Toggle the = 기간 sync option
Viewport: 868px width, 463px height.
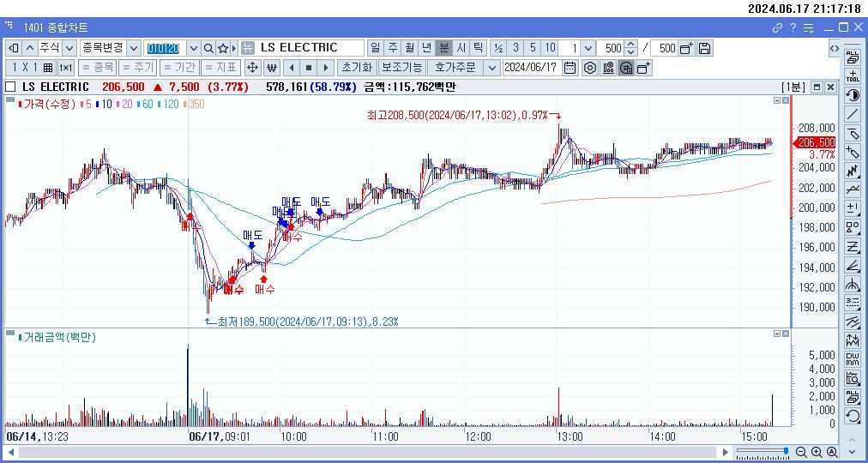pos(178,68)
